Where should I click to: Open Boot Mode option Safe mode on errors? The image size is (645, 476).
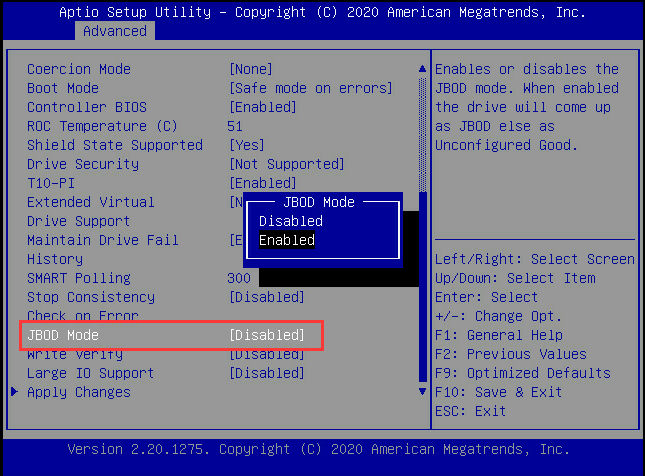pyautogui.click(x=311, y=88)
